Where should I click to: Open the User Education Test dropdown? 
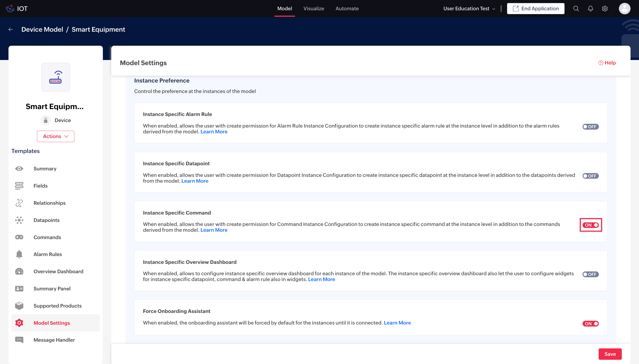(469, 8)
